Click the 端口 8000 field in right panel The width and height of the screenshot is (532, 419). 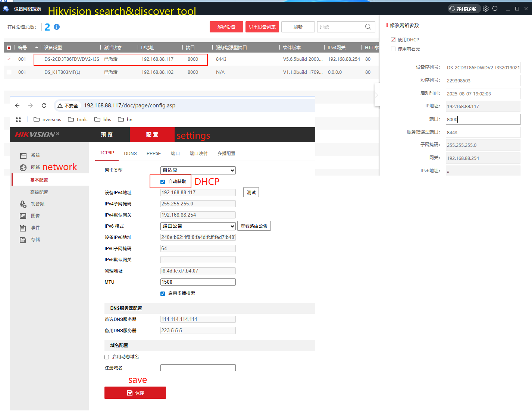483,119
